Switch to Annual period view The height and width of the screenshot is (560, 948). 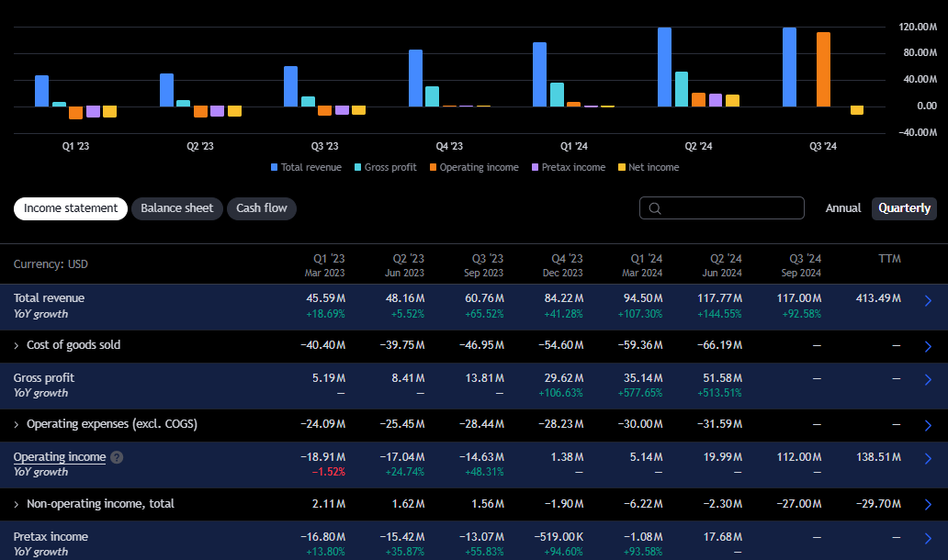click(842, 208)
